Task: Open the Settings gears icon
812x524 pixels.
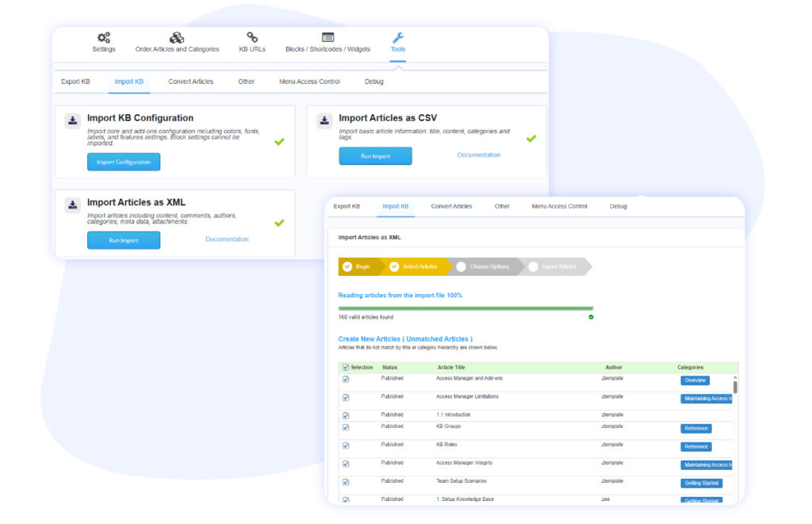Action: tap(103, 37)
